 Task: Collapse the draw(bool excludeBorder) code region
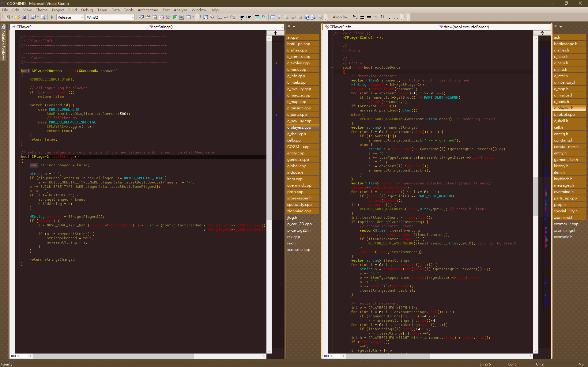(x=332, y=67)
